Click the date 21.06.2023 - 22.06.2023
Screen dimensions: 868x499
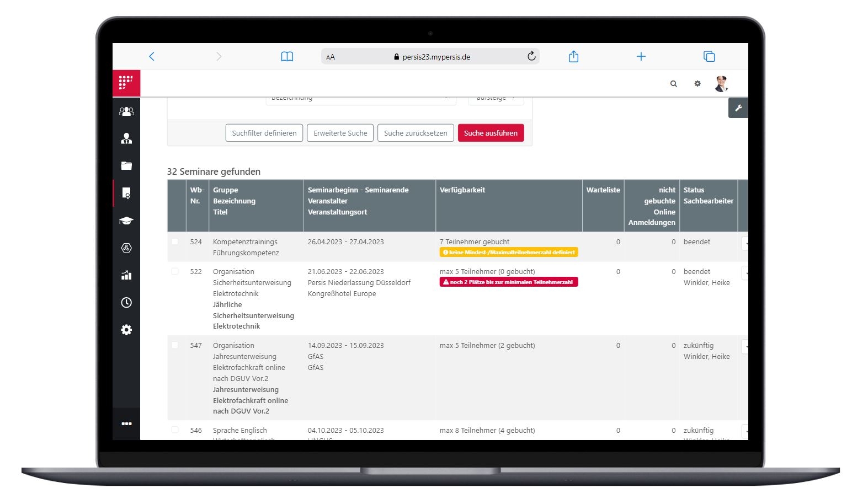tap(346, 271)
